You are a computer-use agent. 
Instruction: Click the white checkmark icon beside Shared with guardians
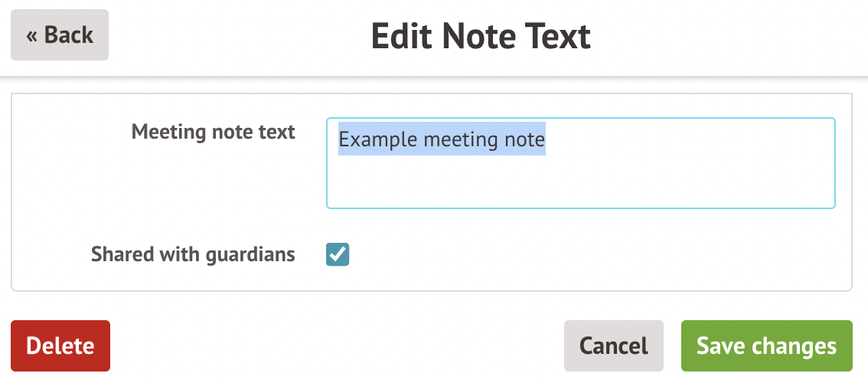[338, 254]
